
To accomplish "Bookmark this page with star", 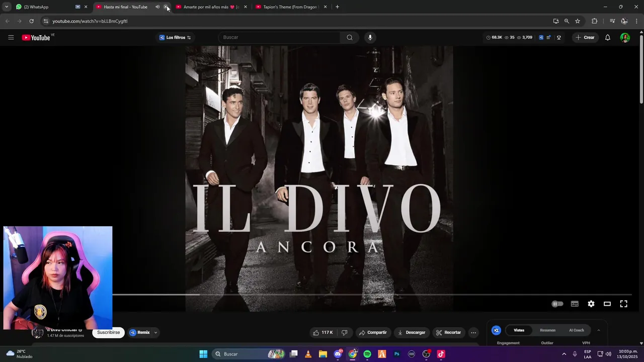I will [x=578, y=21].
